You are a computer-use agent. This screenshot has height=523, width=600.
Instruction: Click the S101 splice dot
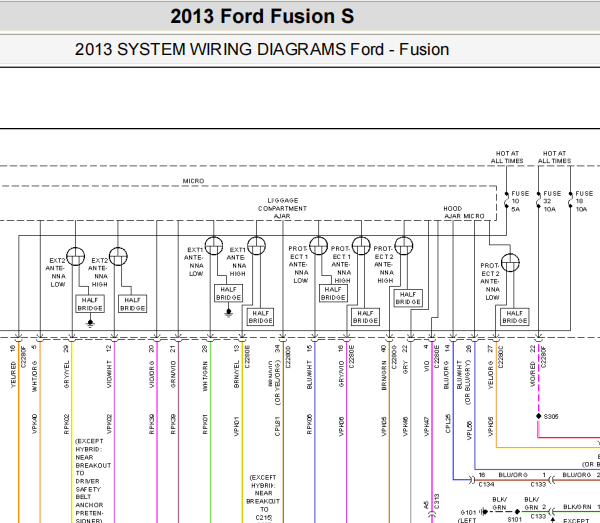tap(517, 512)
